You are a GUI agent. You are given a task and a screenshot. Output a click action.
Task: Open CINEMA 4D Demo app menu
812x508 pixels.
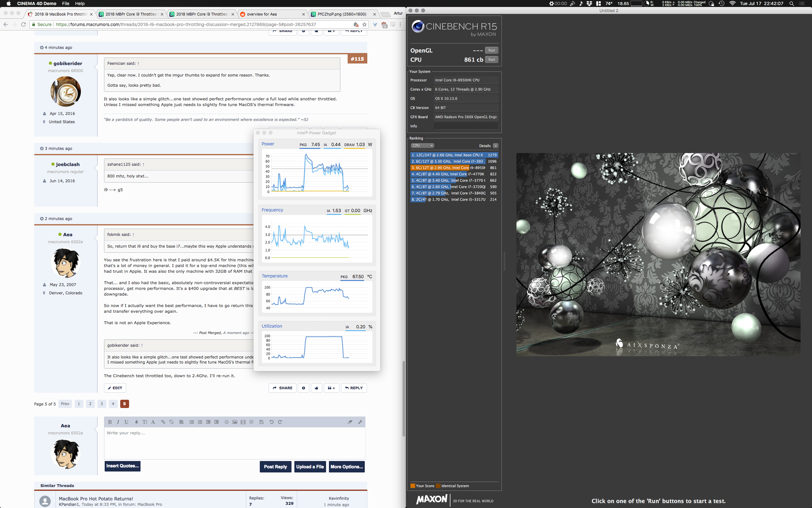(x=36, y=3)
